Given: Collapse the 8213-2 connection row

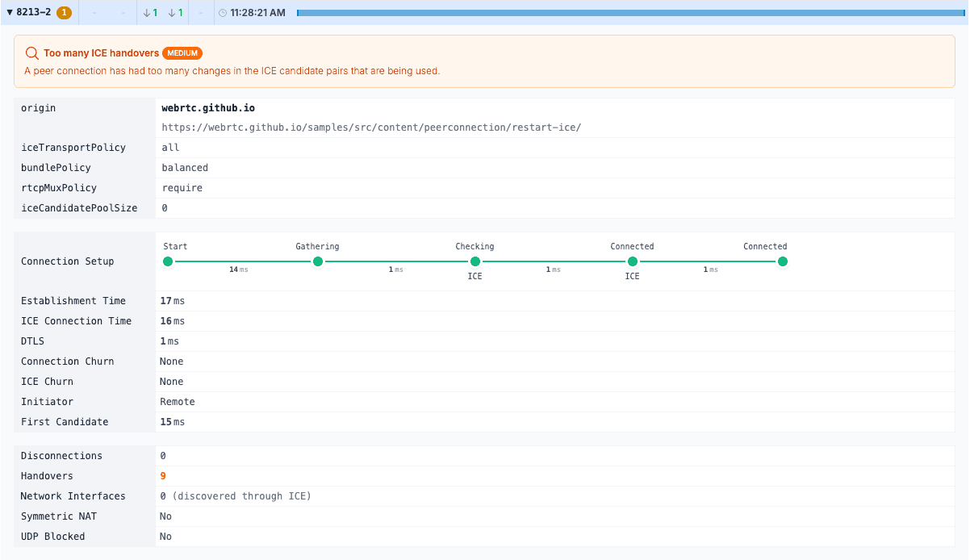Looking at the screenshot, I should pyautogui.click(x=10, y=13).
